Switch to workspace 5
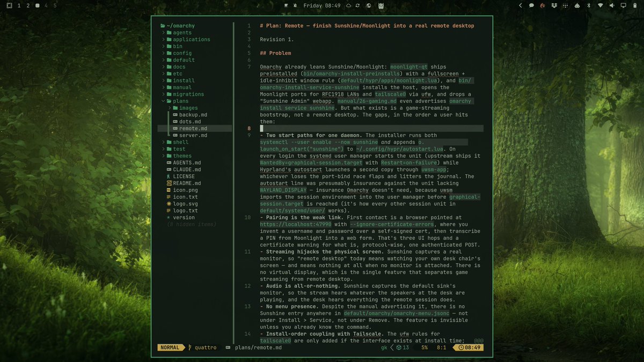This screenshot has width=644, height=362. tap(54, 5)
